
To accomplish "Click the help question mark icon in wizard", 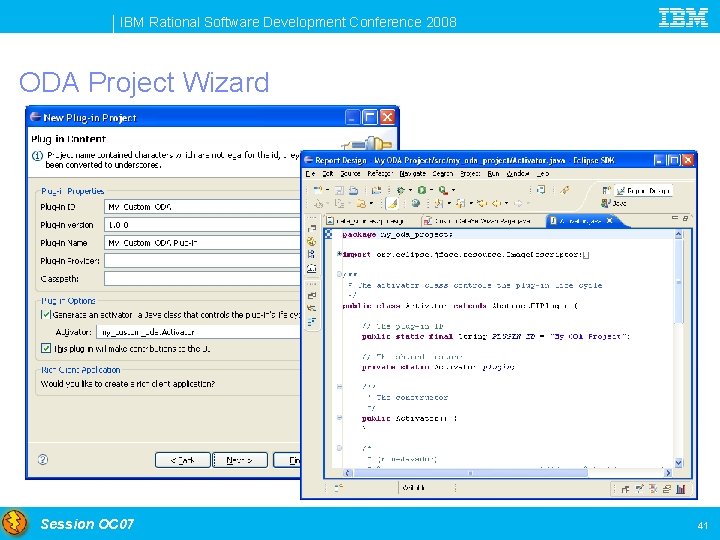I will (x=43, y=460).
